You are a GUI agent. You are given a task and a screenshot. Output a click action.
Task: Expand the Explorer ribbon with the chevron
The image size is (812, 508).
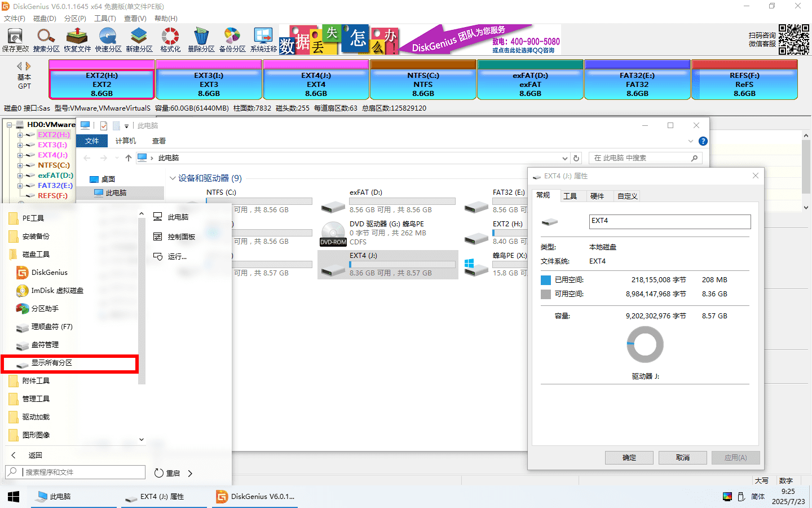coord(691,141)
